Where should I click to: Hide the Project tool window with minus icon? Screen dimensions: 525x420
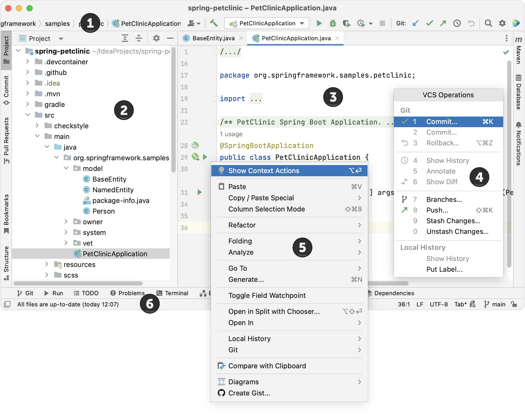pyautogui.click(x=170, y=38)
